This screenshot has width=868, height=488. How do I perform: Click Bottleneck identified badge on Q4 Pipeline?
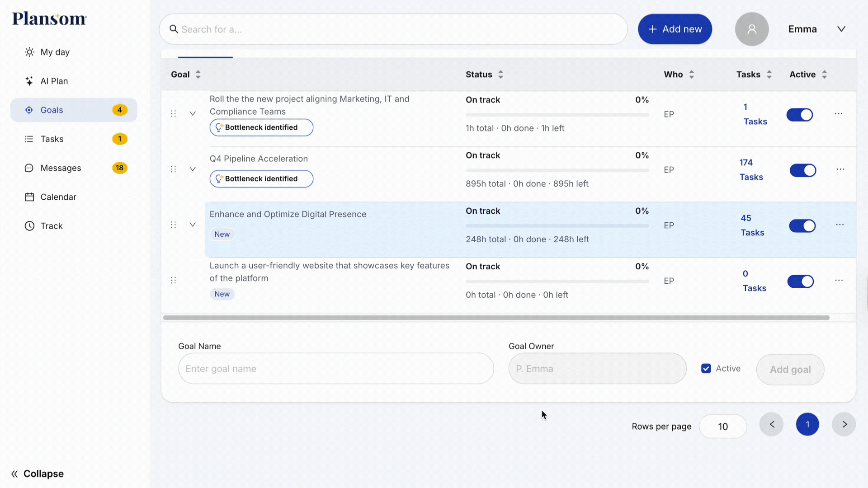[261, 179]
